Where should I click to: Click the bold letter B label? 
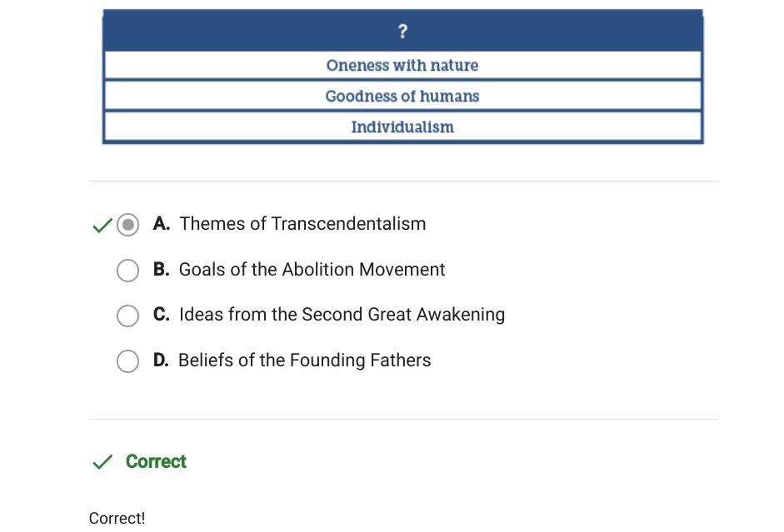[x=161, y=270]
